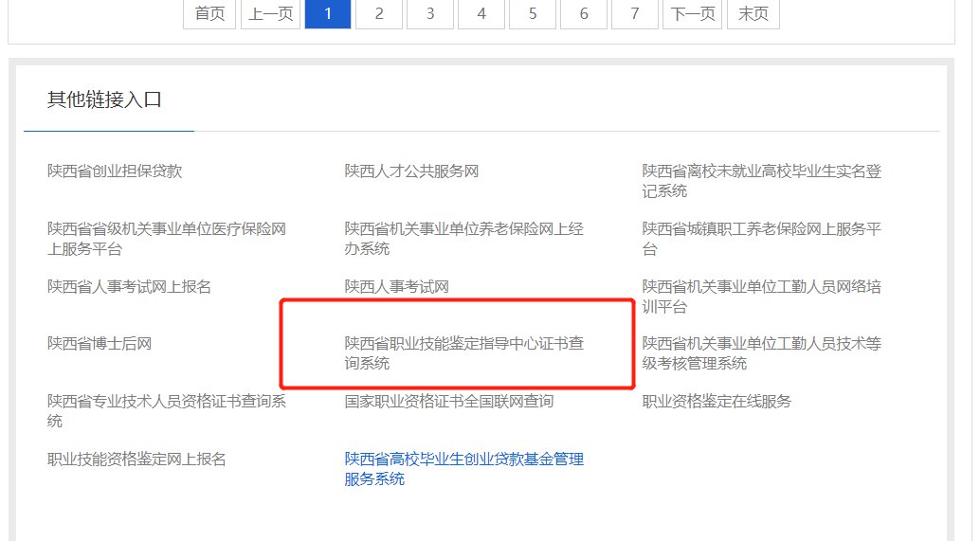Click 下一页 next page button
Screen dimensions: 980x541
[692, 13]
